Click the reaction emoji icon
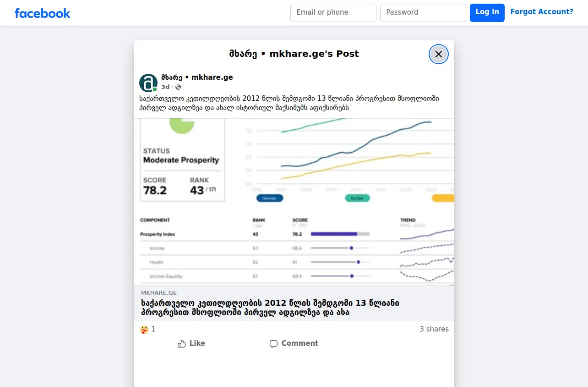The height and width of the screenshot is (387, 588). (x=144, y=329)
